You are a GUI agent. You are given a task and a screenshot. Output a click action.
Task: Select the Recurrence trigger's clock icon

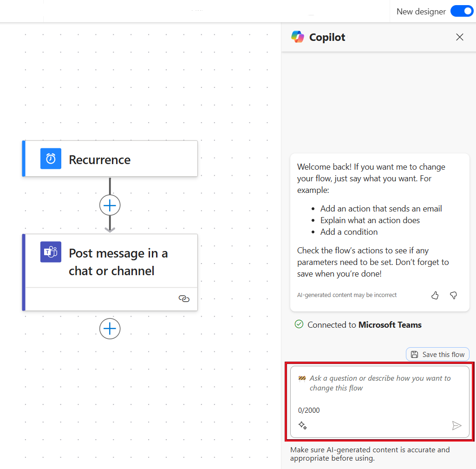click(x=50, y=158)
